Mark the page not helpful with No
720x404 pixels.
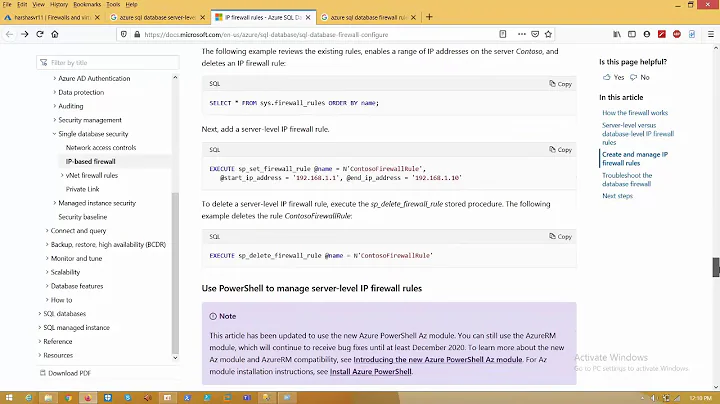coord(640,78)
